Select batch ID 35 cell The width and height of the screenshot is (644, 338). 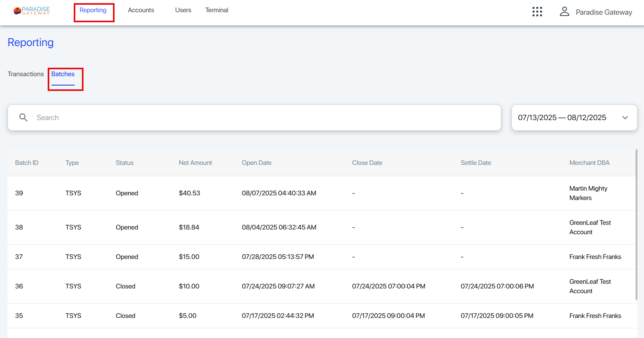(19, 316)
